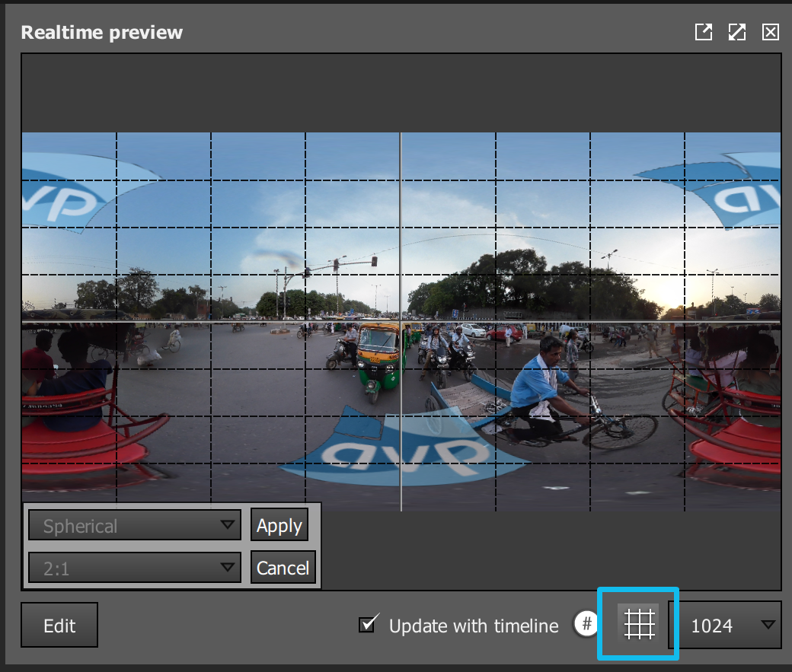Uncheck the timeline sync checkbox
This screenshot has width=792, height=672.
coord(368,624)
